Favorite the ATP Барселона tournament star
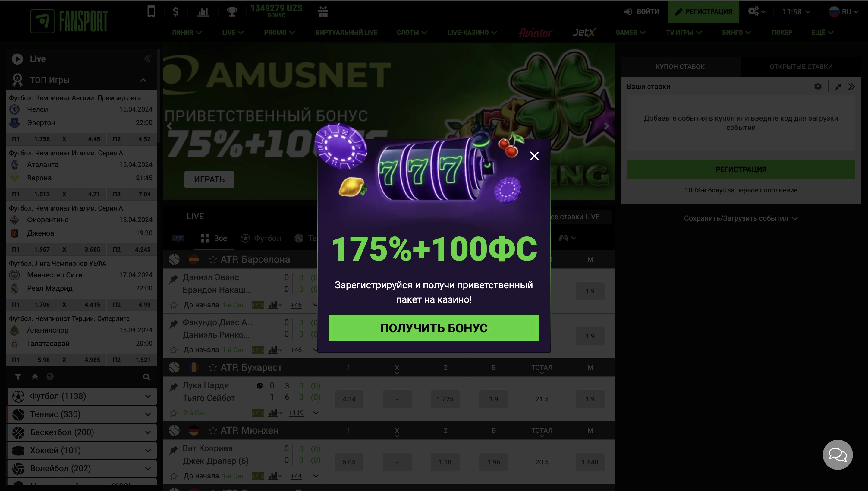The image size is (868, 491). tap(212, 259)
